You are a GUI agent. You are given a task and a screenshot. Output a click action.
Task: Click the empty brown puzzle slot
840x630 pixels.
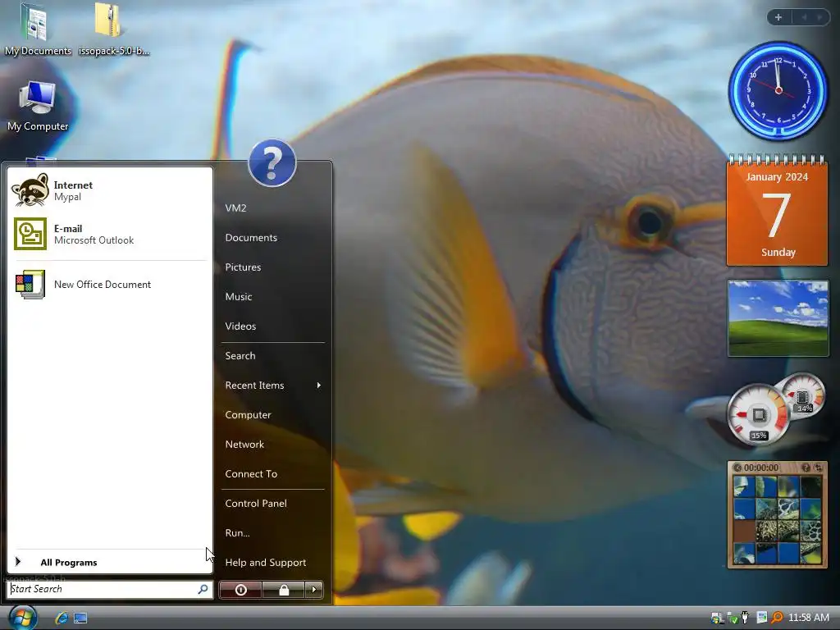[744, 532]
